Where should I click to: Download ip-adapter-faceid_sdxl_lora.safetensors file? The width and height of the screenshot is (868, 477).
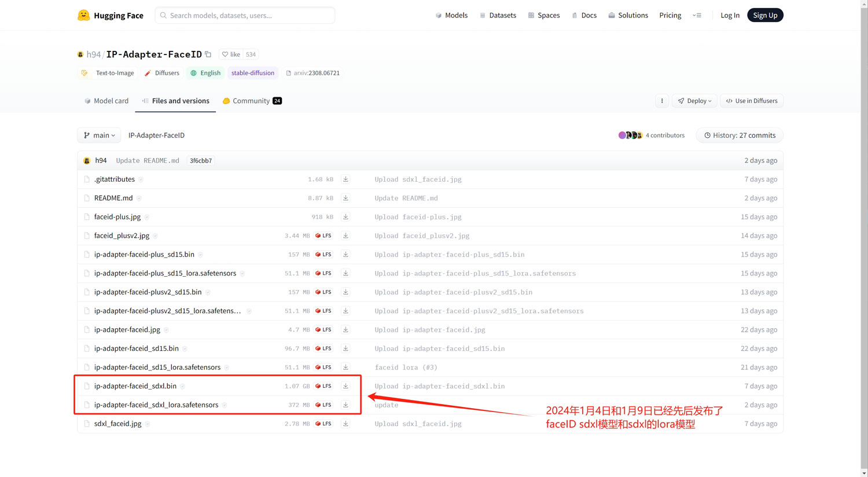pos(345,405)
